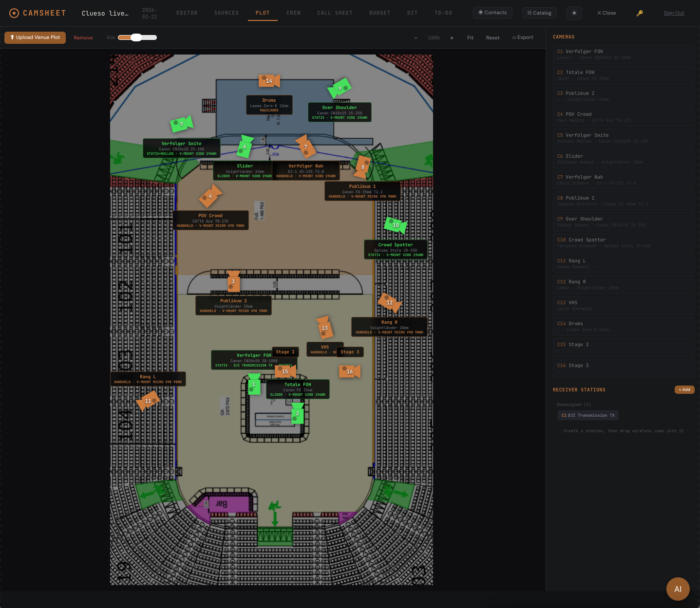Image resolution: width=700 pixels, height=608 pixels.
Task: Click Remove to delete the venue plot
Action: (x=83, y=37)
